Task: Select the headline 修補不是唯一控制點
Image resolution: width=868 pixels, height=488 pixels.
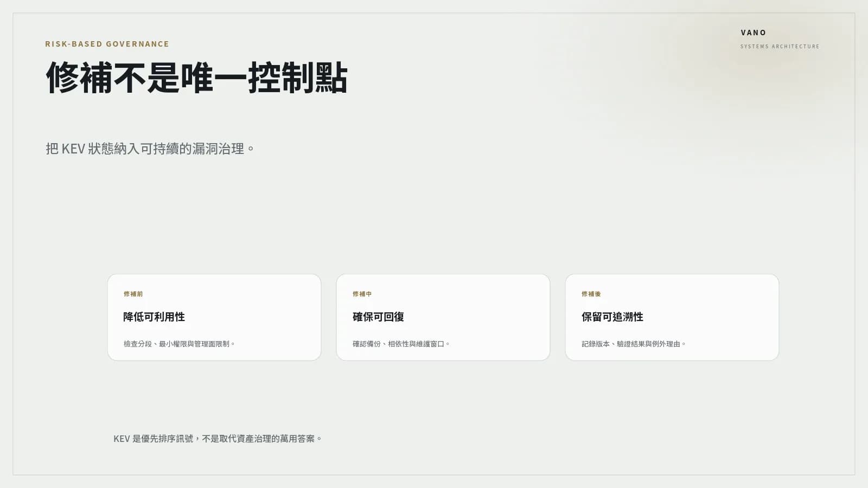Action: pos(196,78)
